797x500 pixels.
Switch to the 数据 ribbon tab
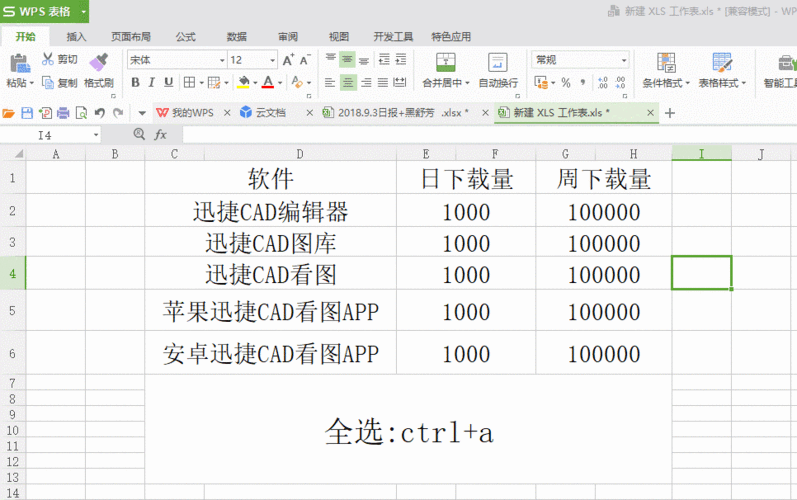[236, 37]
